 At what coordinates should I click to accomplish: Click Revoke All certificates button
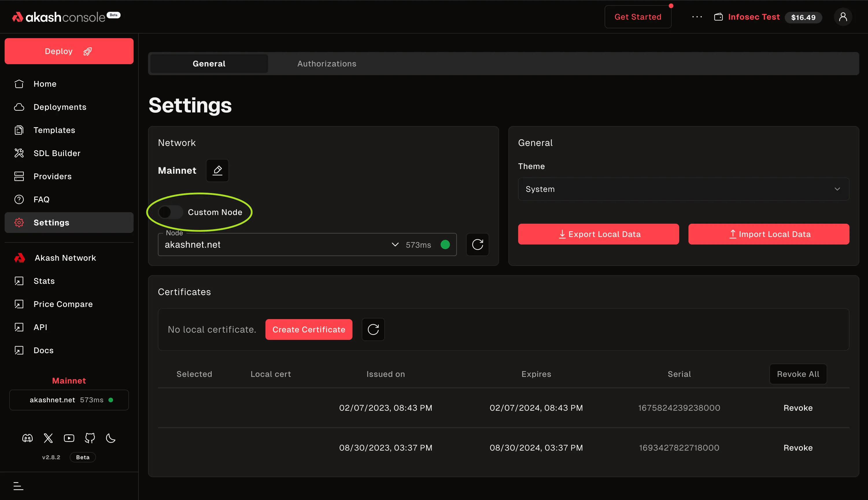click(797, 374)
